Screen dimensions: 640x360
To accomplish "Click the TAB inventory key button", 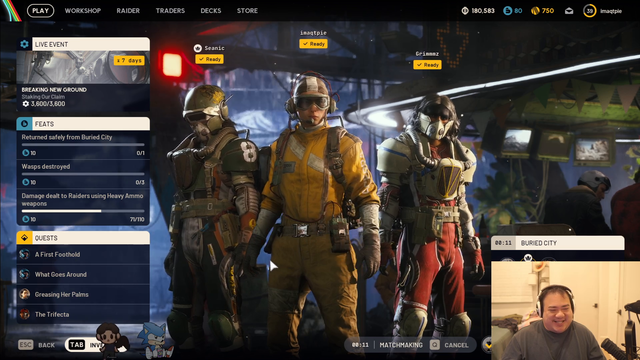I will coord(77,345).
